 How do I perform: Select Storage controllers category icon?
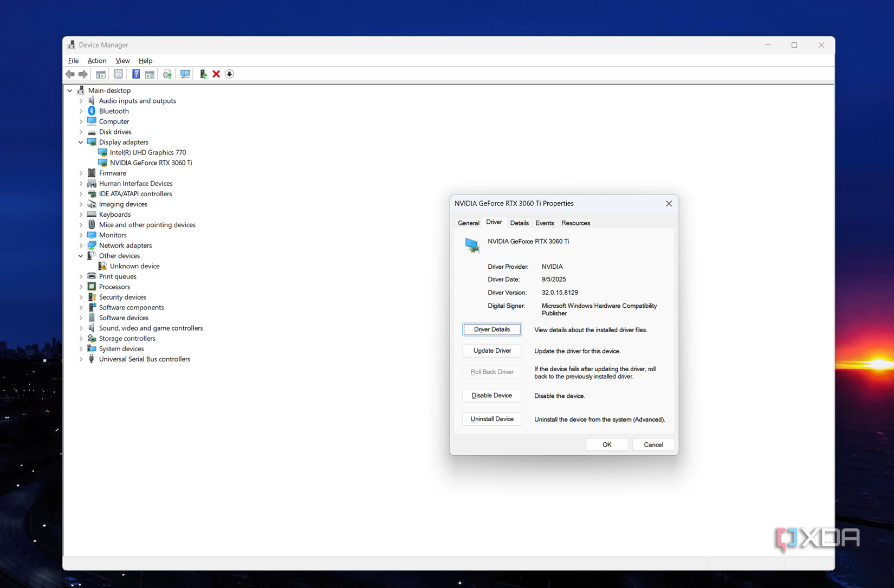pyautogui.click(x=92, y=339)
